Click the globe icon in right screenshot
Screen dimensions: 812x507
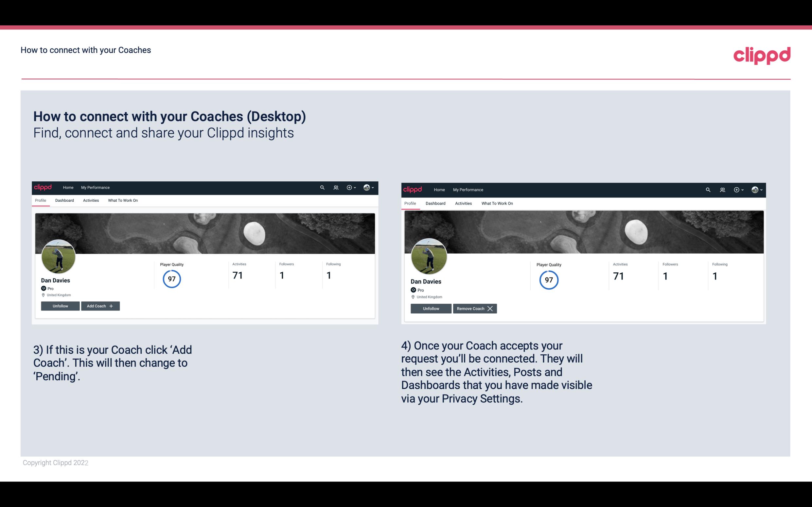point(755,189)
